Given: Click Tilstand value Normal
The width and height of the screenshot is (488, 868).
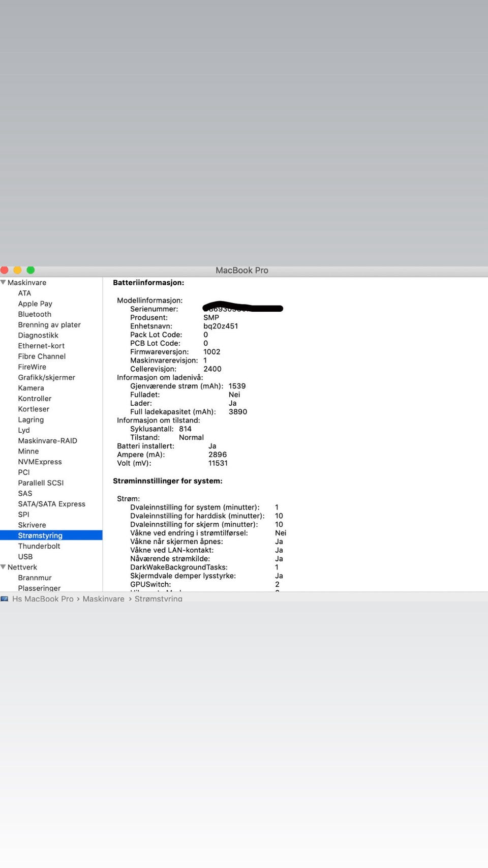Looking at the screenshot, I should click(191, 437).
